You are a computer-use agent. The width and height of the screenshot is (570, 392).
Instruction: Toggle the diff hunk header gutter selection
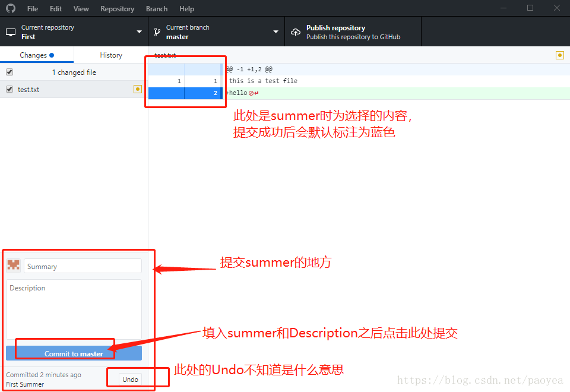coord(185,69)
